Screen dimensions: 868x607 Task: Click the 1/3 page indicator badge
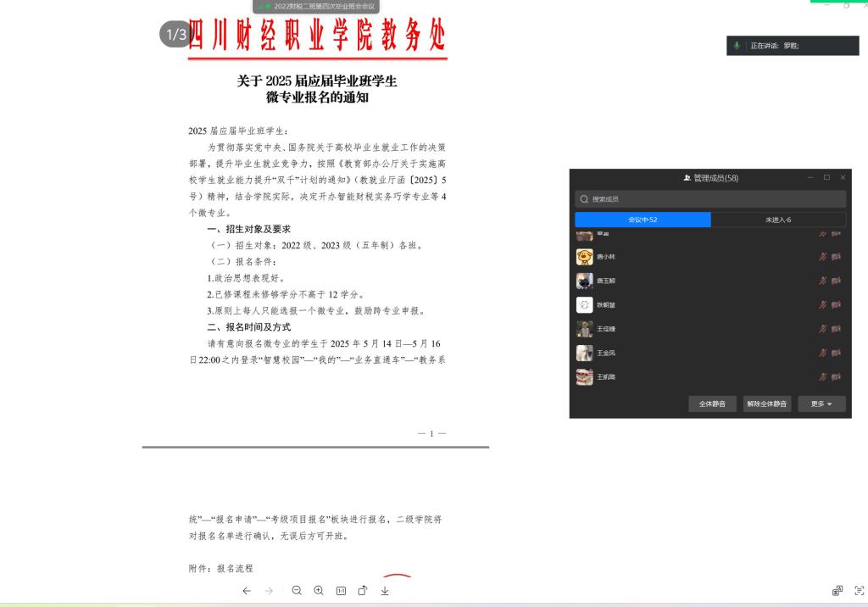click(176, 35)
